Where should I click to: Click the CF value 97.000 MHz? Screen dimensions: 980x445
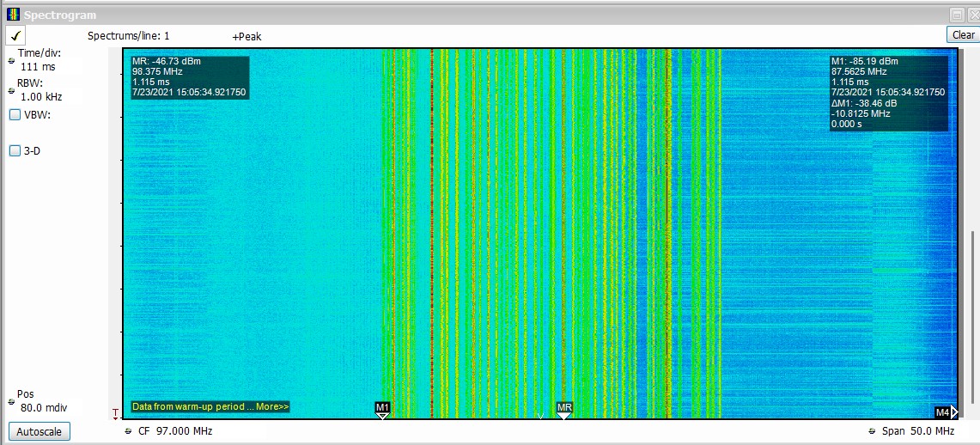coord(184,431)
